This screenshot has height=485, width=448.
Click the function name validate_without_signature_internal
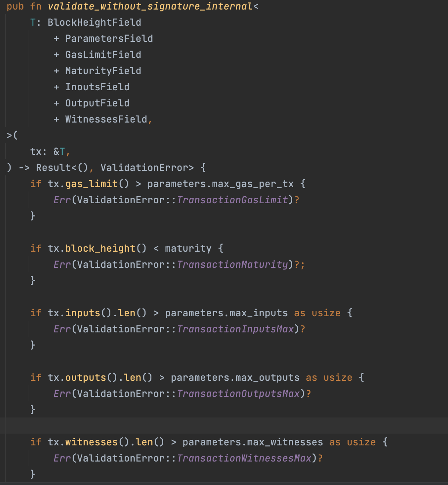(x=150, y=6)
